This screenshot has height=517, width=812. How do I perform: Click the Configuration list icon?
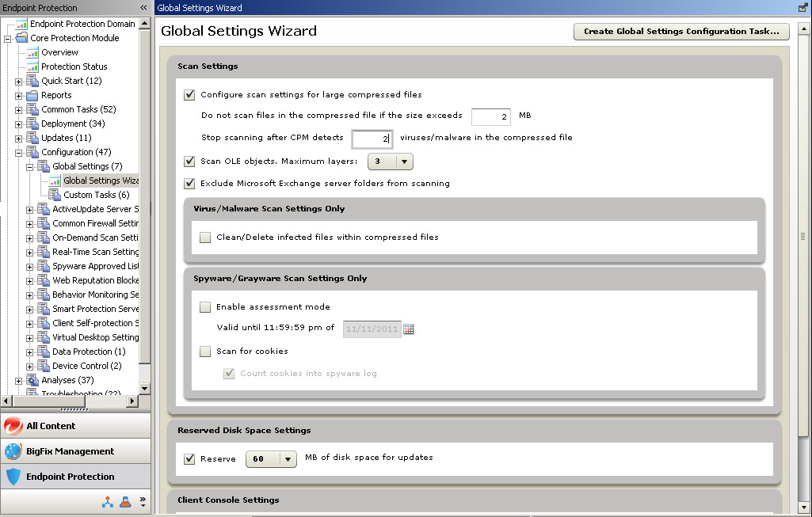(x=32, y=152)
